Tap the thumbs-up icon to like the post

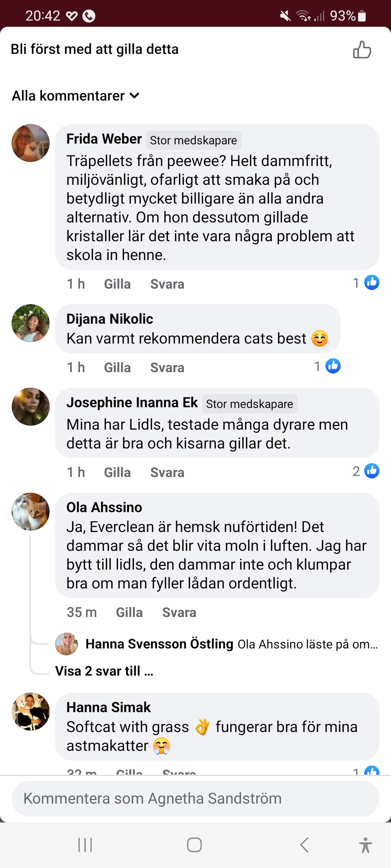pos(362,50)
